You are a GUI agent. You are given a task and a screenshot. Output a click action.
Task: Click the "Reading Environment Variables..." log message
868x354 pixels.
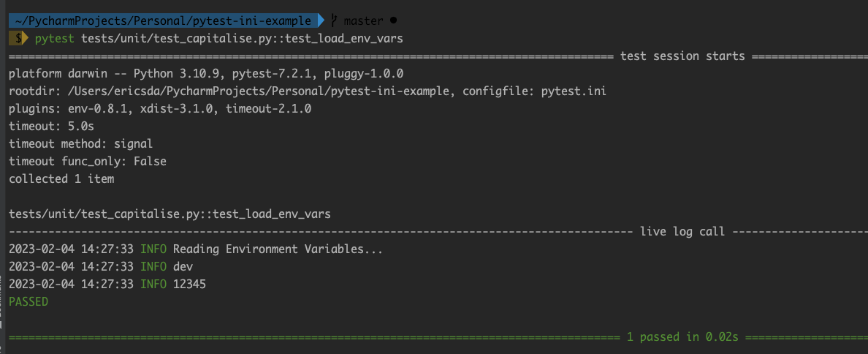pyautogui.click(x=278, y=249)
